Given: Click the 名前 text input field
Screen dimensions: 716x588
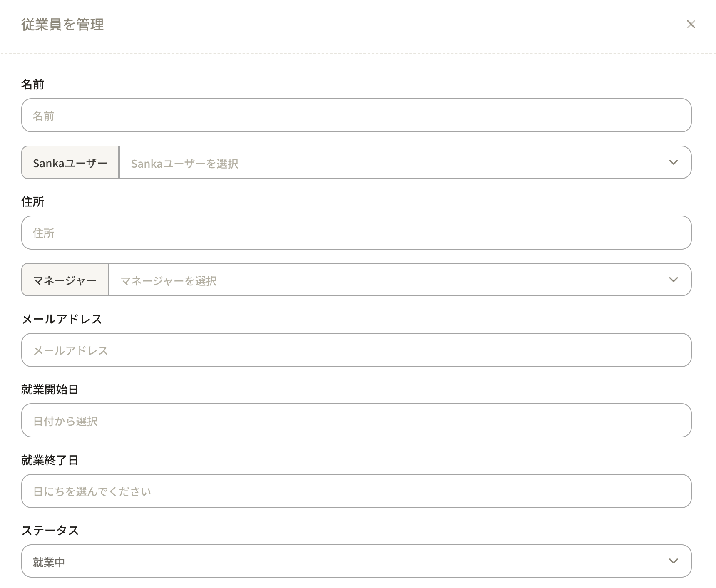Looking at the screenshot, I should (356, 115).
